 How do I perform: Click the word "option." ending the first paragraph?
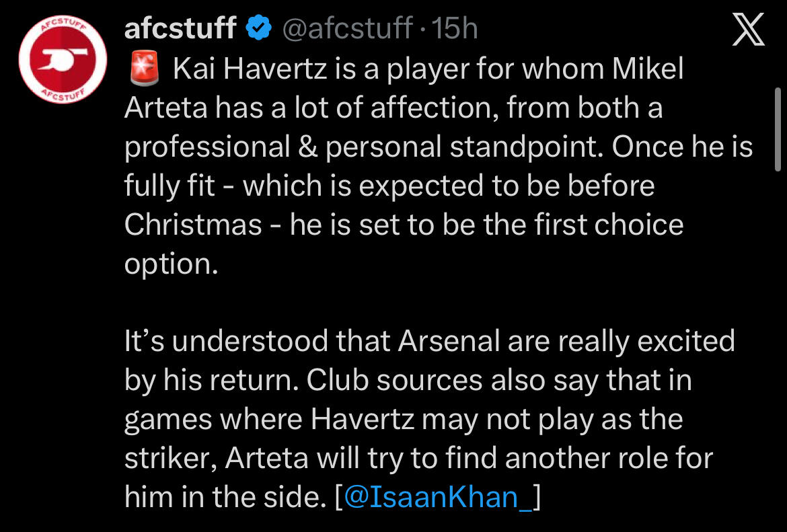172,264
